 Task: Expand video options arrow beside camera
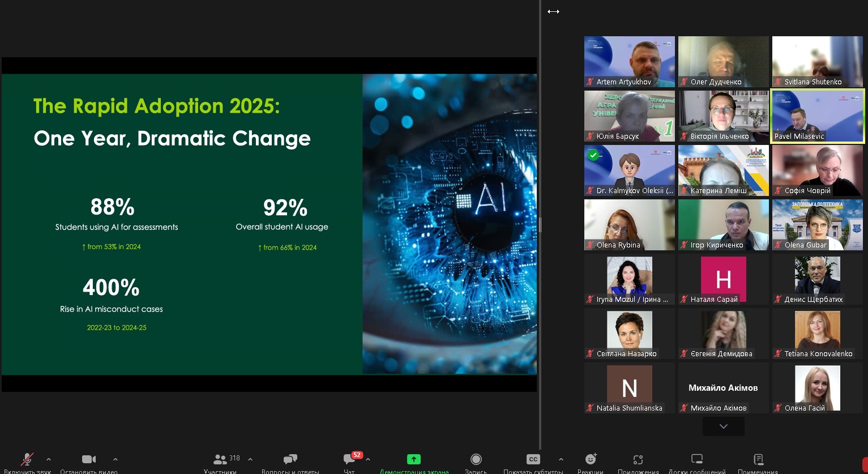click(116, 459)
